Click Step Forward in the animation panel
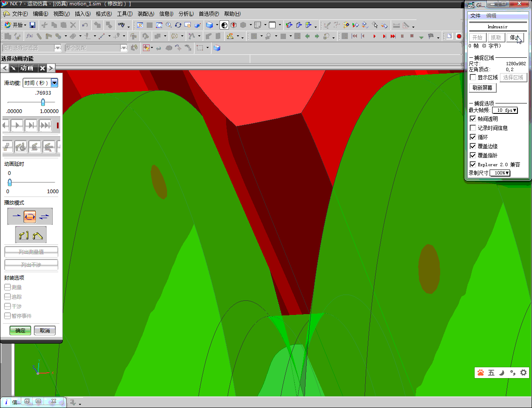 (31, 125)
